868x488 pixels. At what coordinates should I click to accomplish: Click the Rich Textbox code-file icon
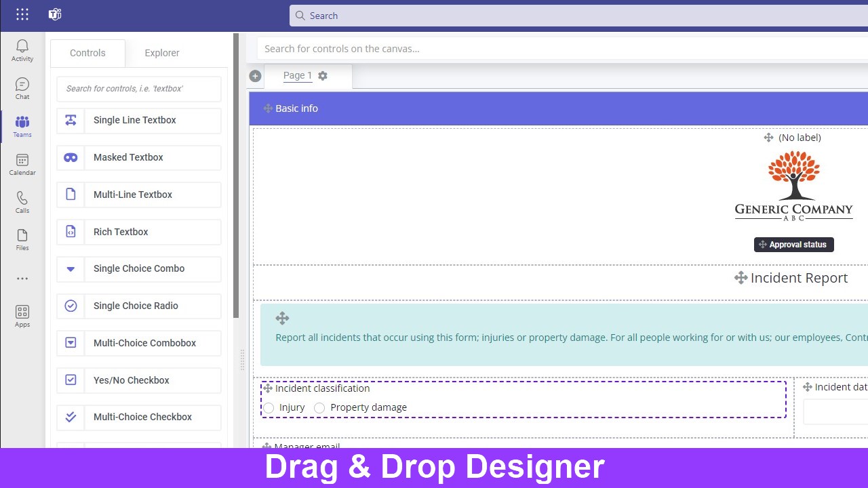[71, 232]
